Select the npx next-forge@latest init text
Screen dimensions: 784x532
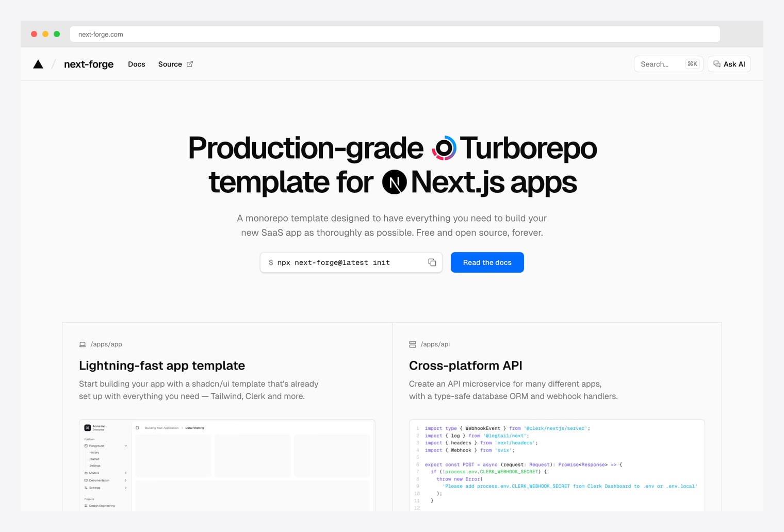coord(334,262)
